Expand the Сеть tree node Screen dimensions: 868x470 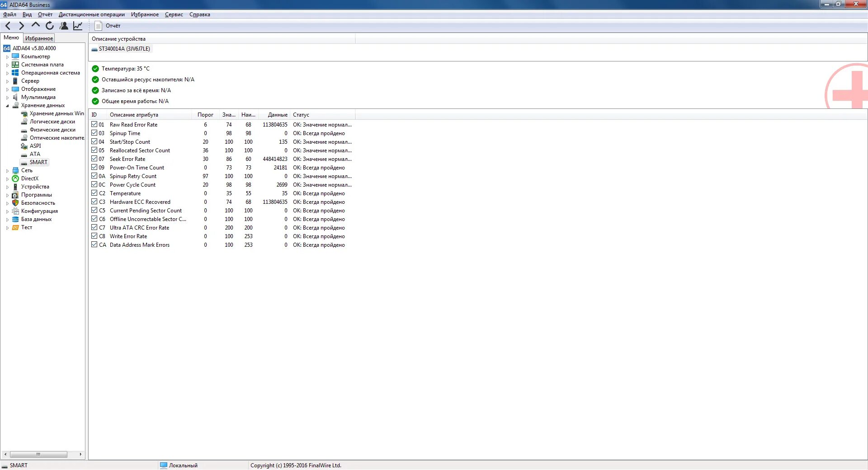click(7, 171)
